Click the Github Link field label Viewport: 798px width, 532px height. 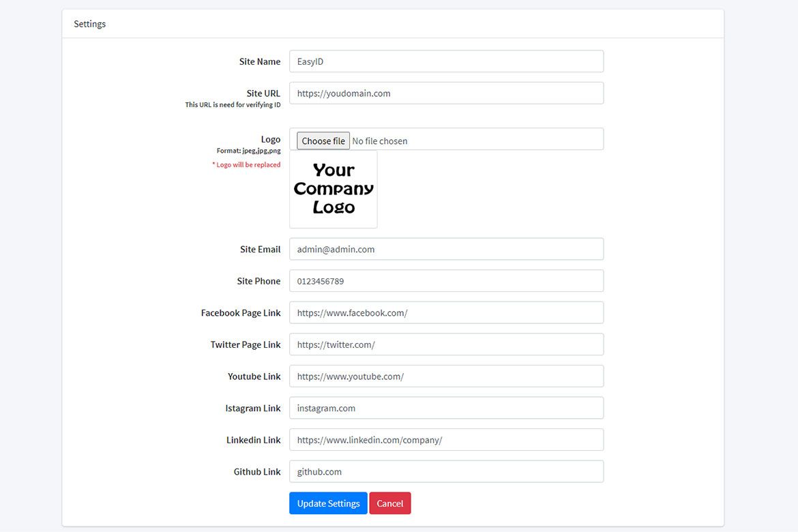click(257, 471)
